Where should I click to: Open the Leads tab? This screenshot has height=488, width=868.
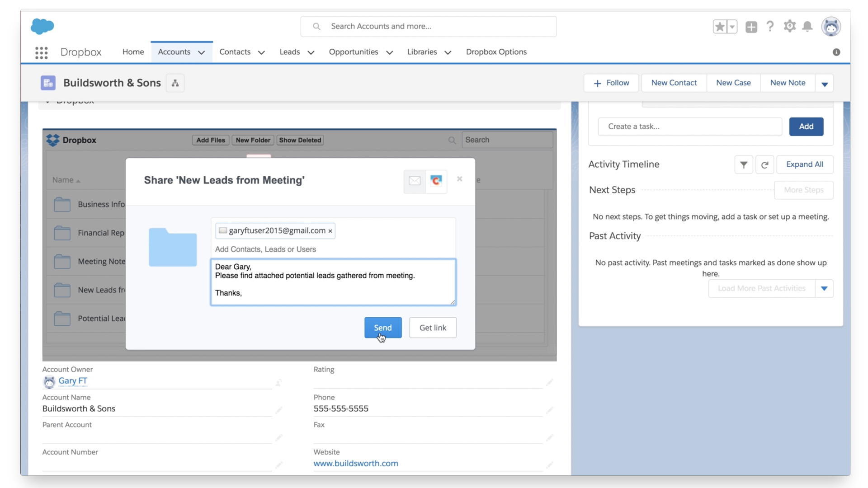[290, 52]
